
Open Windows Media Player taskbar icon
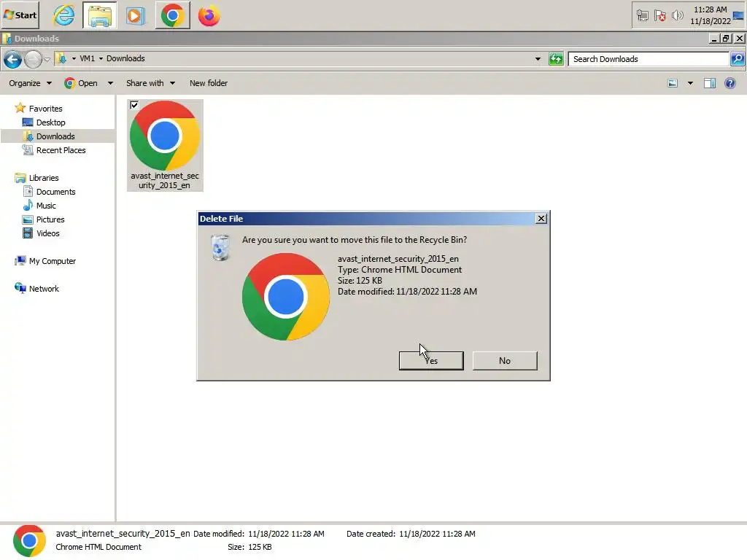pos(135,15)
